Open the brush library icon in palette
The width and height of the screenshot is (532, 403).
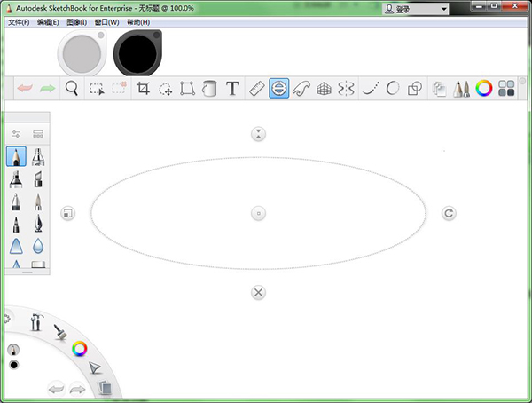tap(38, 134)
